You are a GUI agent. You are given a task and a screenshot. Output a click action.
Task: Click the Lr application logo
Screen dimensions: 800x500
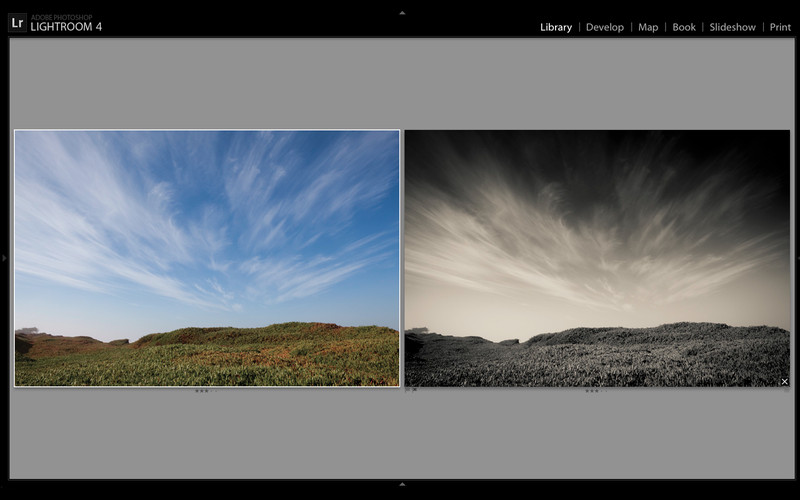coord(17,22)
